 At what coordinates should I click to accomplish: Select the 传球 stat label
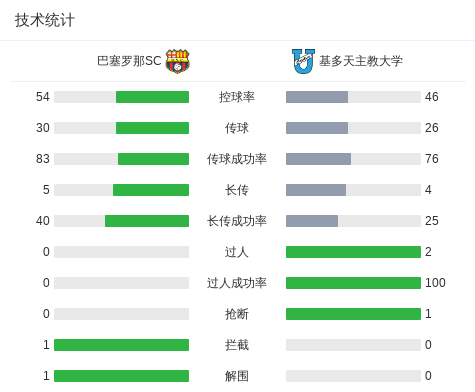coord(237,128)
